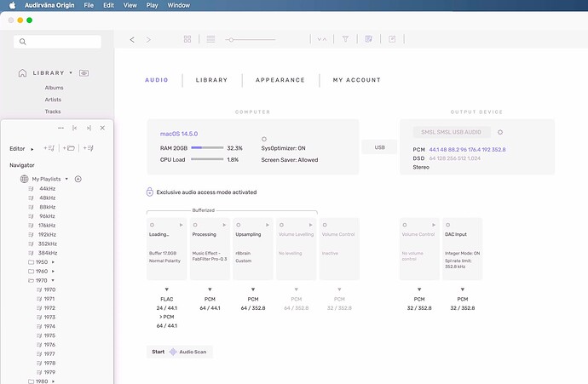The height and width of the screenshot is (384, 588).
Task: Switch to grid view icon
Action: click(x=187, y=39)
